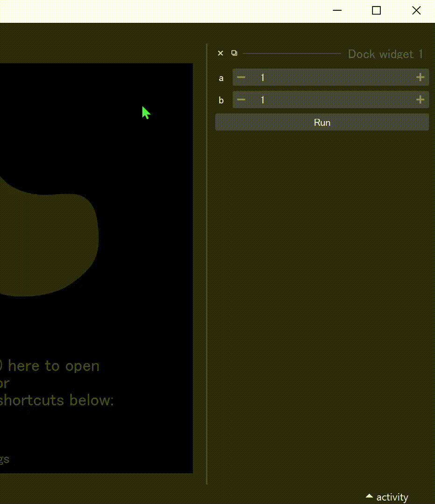
Task: Execute the widget with Run
Action: [322, 122]
